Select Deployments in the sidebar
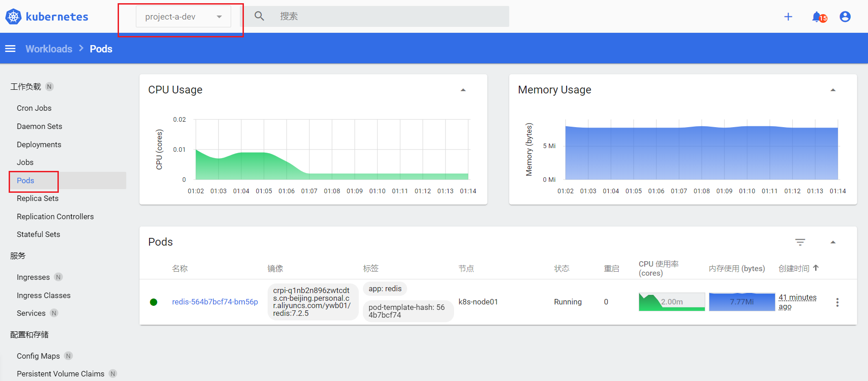This screenshot has height=381, width=868. tap(39, 144)
